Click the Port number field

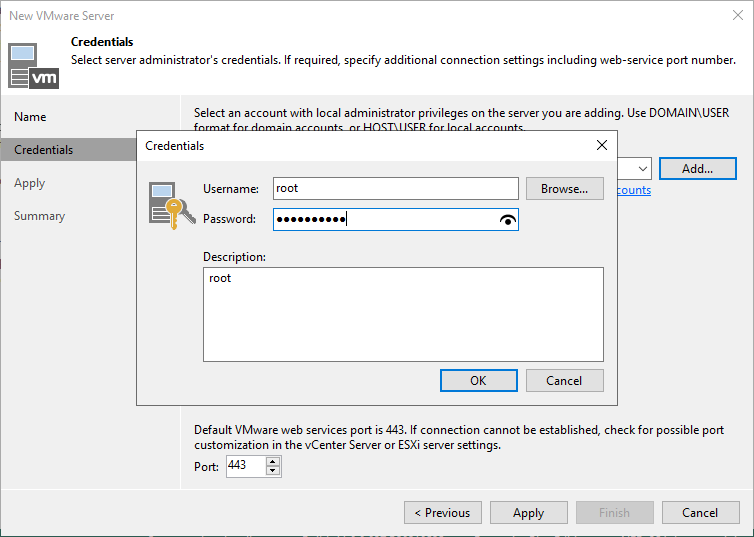245,466
